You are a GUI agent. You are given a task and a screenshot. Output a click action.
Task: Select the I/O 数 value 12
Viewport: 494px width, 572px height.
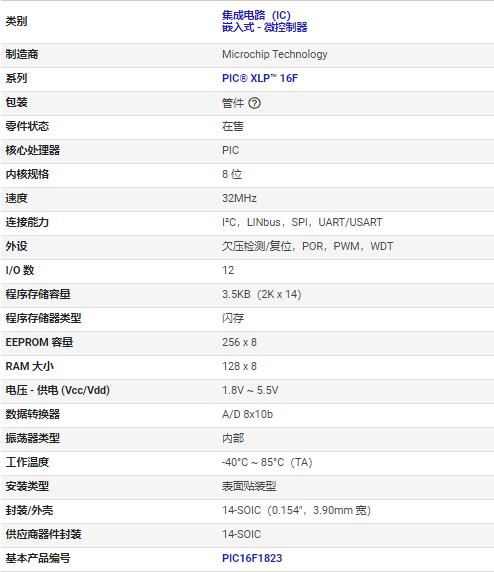point(228,270)
